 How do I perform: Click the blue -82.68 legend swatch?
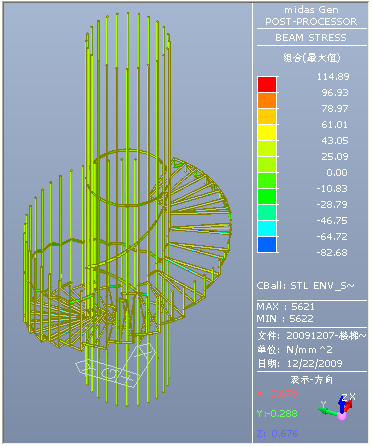click(267, 244)
